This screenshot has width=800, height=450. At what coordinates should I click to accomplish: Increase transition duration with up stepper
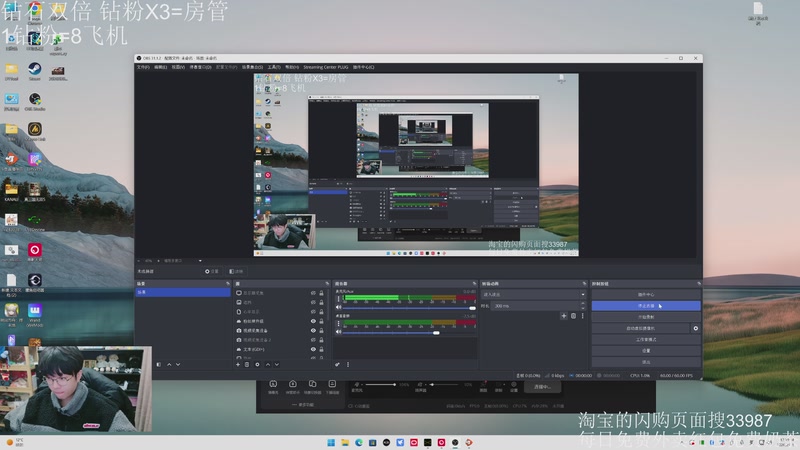(x=583, y=304)
